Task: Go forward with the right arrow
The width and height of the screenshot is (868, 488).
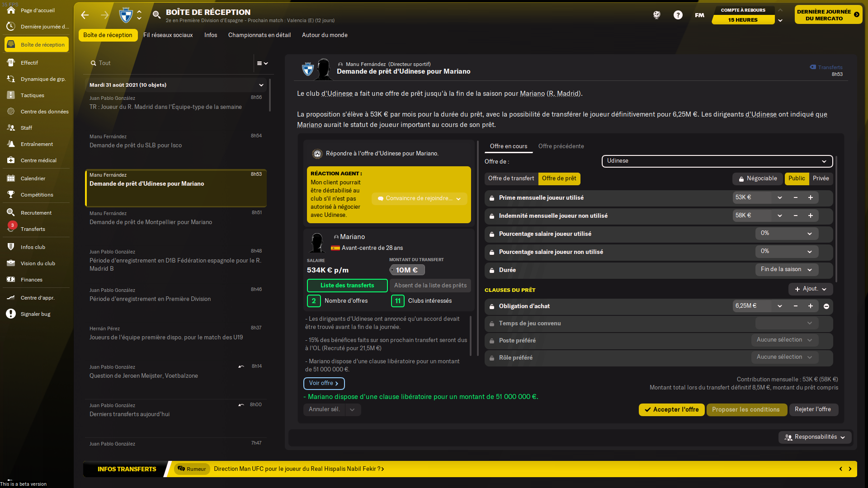Action: (105, 15)
